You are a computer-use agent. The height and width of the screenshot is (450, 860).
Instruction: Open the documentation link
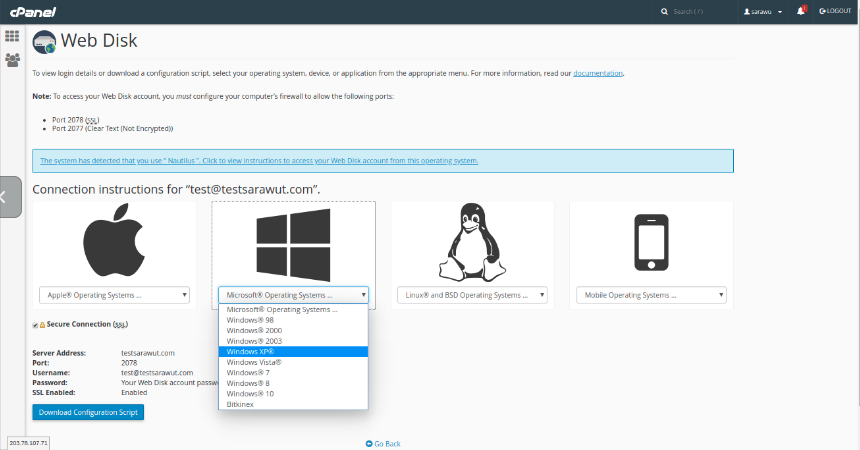[598, 73]
